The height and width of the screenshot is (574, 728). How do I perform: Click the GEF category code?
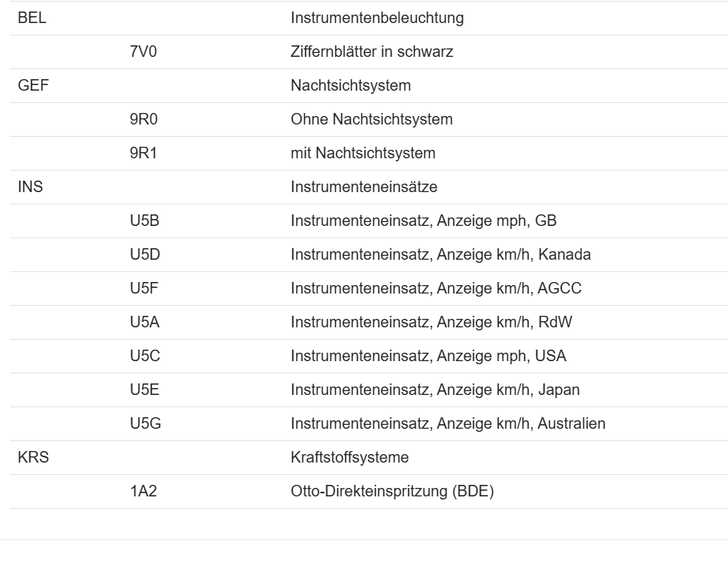(33, 86)
